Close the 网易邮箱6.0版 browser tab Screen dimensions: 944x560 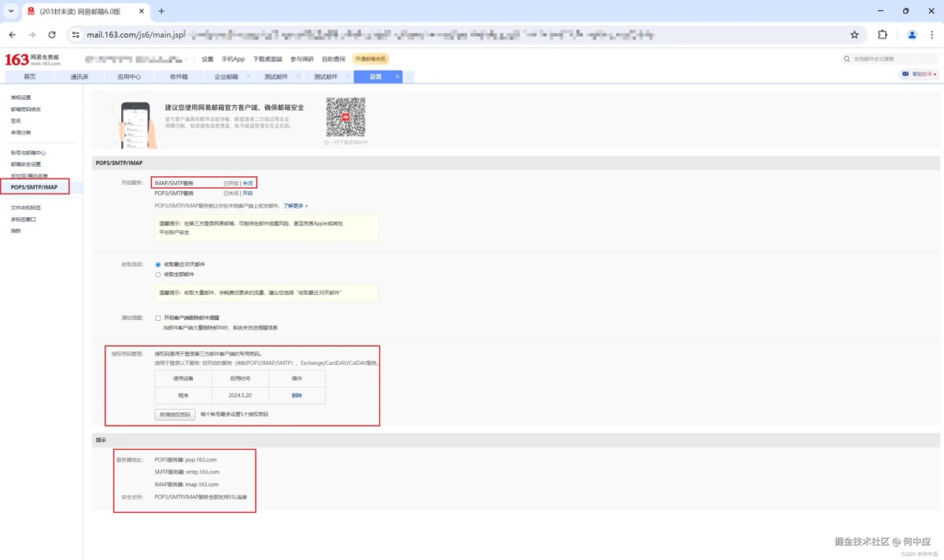coord(142,11)
